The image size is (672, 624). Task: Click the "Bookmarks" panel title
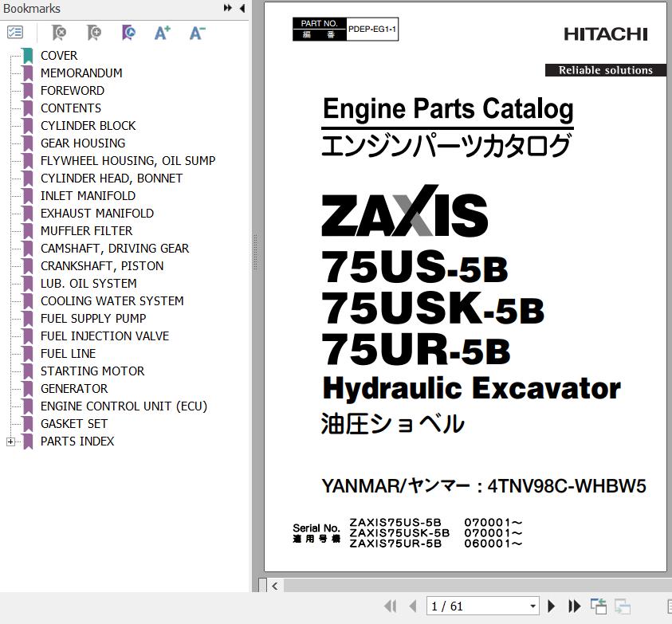coord(32,9)
